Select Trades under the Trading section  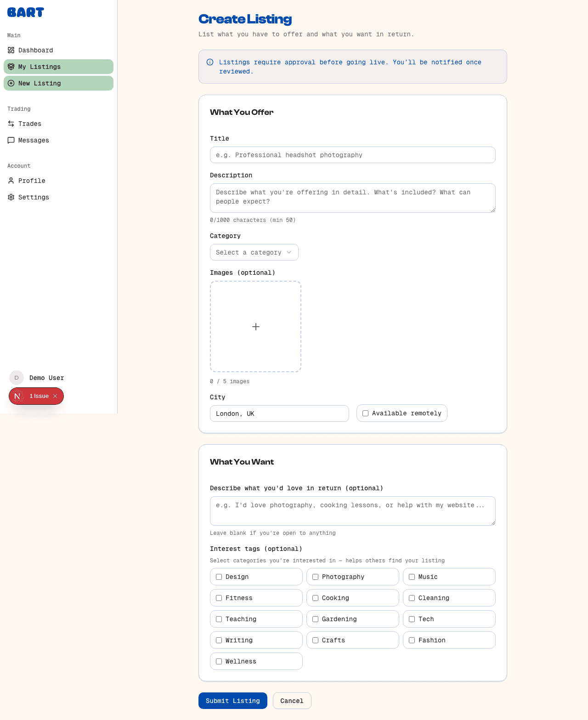tap(29, 124)
